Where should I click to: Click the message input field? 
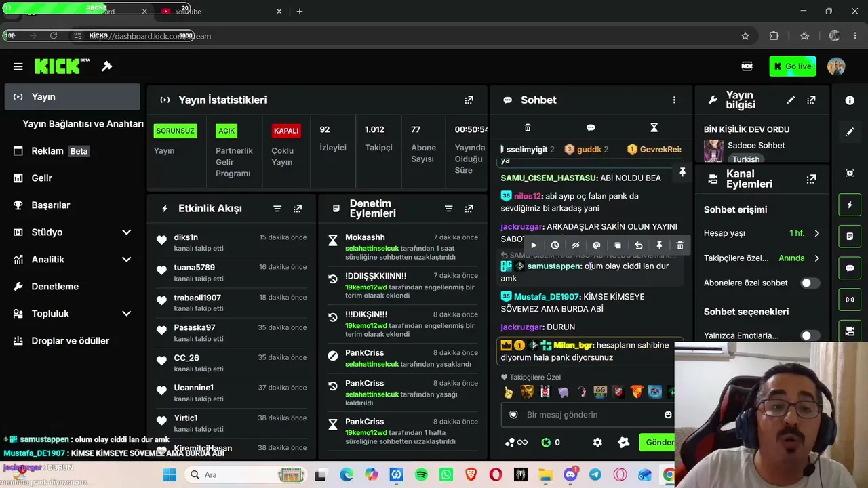click(x=589, y=415)
